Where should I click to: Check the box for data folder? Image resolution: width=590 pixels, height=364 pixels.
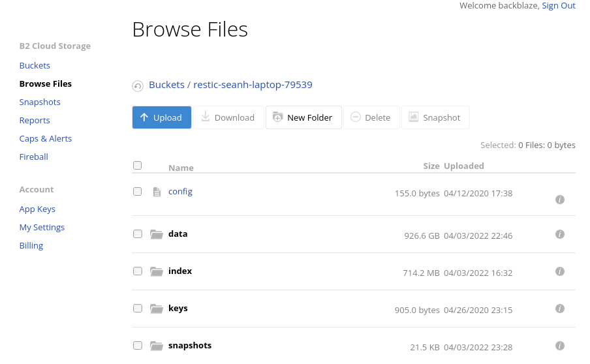coord(137,234)
